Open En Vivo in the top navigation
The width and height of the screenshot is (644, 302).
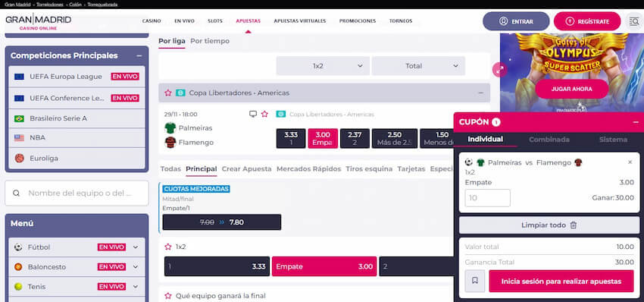click(184, 21)
